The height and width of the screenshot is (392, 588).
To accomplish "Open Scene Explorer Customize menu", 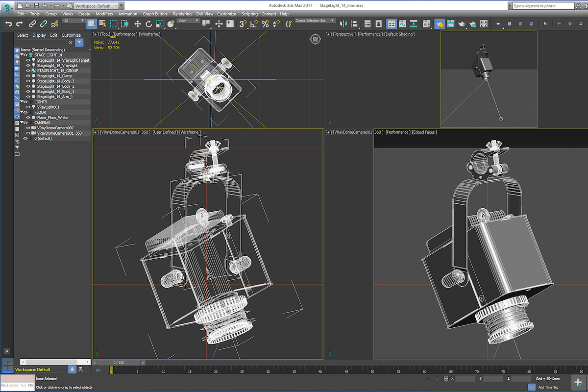I will pos(71,35).
